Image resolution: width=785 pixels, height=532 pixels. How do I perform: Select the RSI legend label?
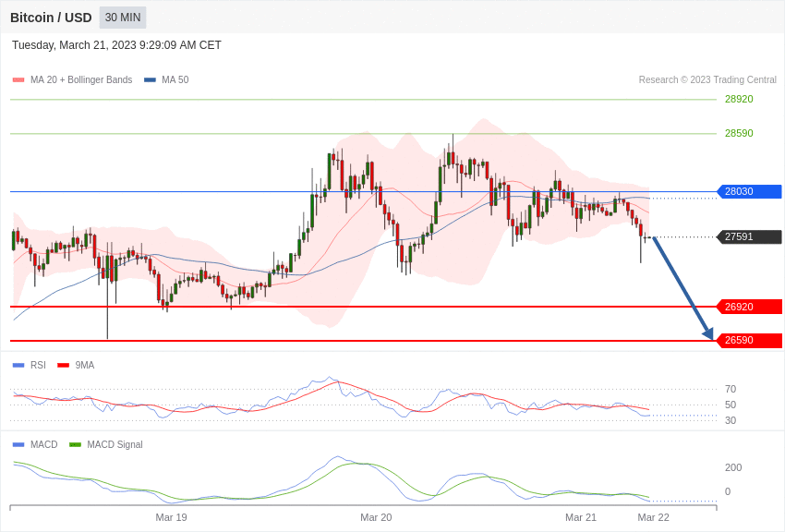[38, 366]
